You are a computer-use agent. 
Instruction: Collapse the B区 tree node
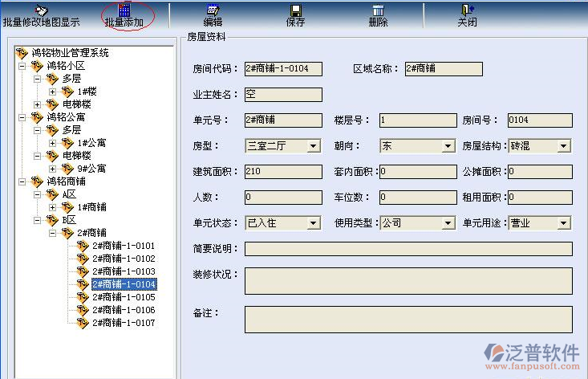(37, 220)
